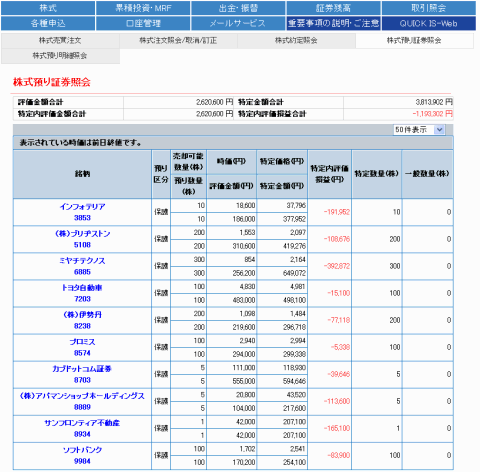Image resolution: width=480 pixels, height=472 pixels.
Task: Select Infoteria specific price 37,796
Action: [x=296, y=205]
